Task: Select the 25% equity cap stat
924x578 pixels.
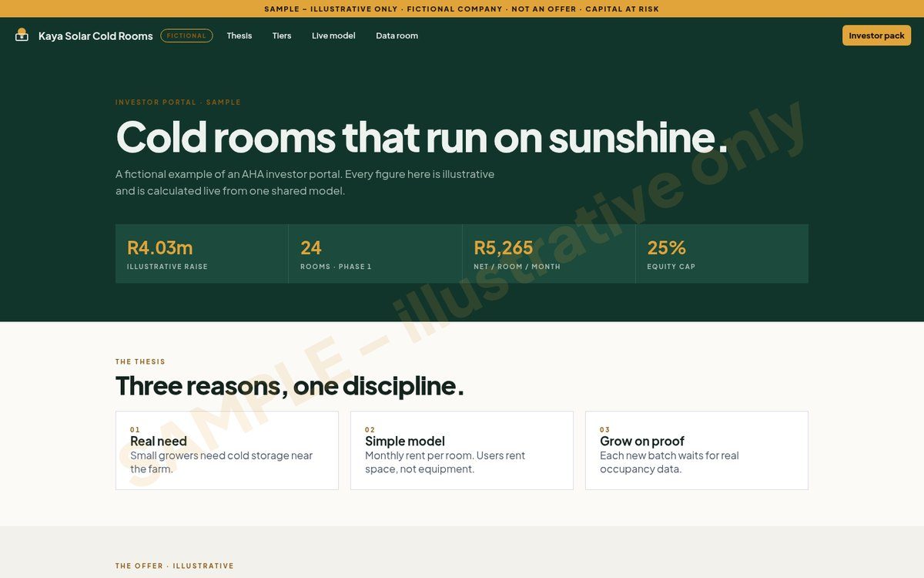Action: (x=722, y=254)
